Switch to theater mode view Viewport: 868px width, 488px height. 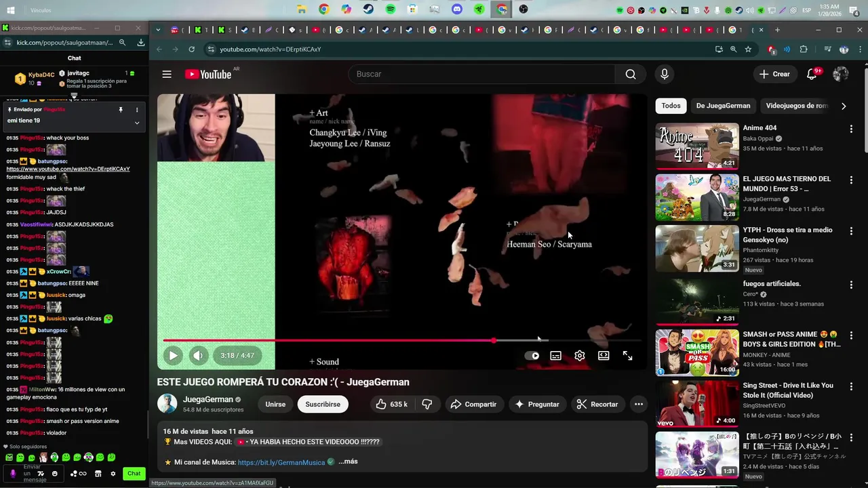point(604,356)
